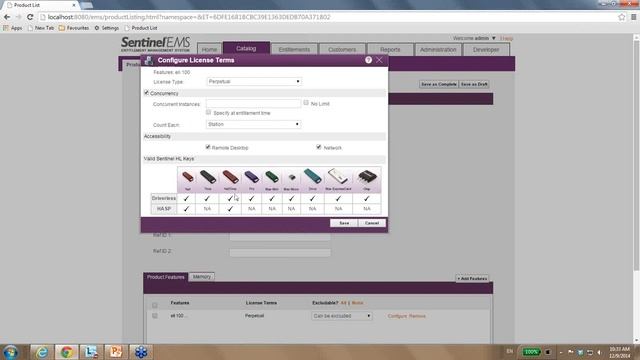640x360 pixels.
Task: Click the Remove link for the feature
Action: (x=417, y=316)
